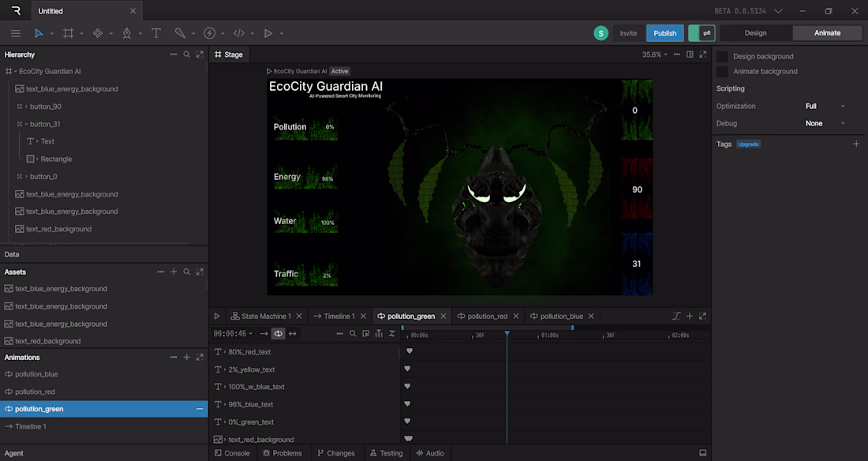Expand the button_0 hierarchy item

(26, 177)
